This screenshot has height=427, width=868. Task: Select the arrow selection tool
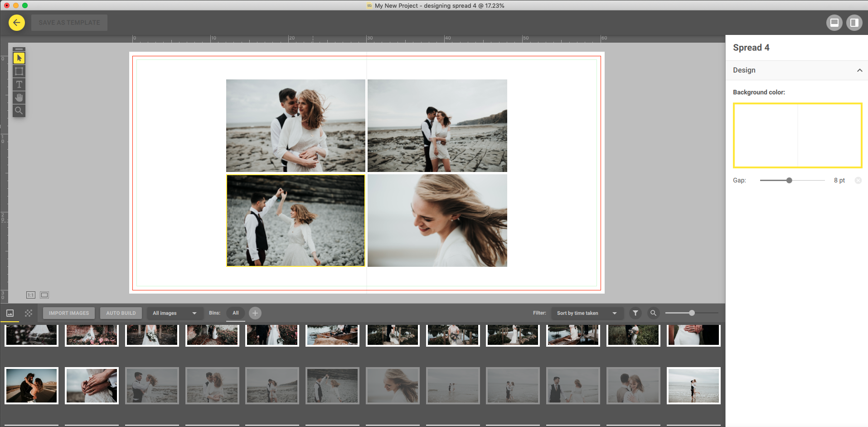(19, 58)
